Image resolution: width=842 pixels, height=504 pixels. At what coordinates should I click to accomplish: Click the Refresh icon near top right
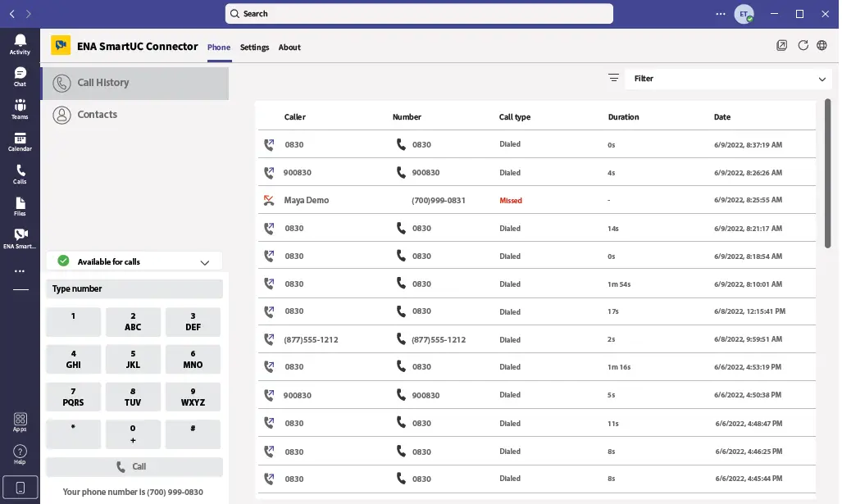pos(803,45)
